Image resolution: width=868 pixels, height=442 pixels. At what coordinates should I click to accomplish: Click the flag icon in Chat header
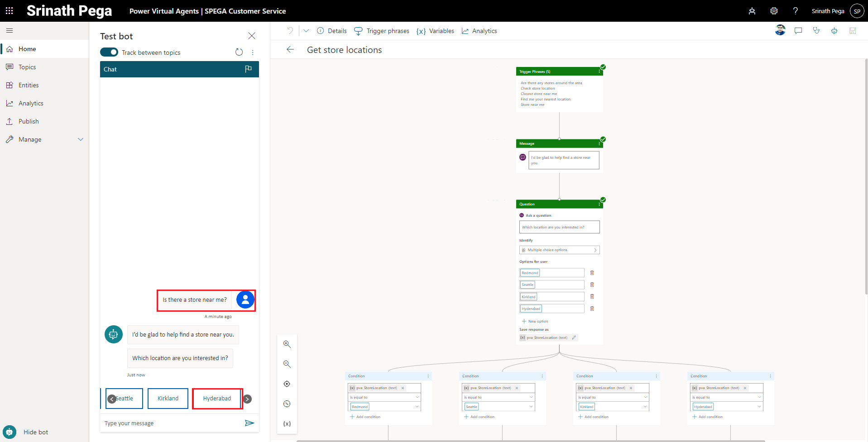point(248,69)
